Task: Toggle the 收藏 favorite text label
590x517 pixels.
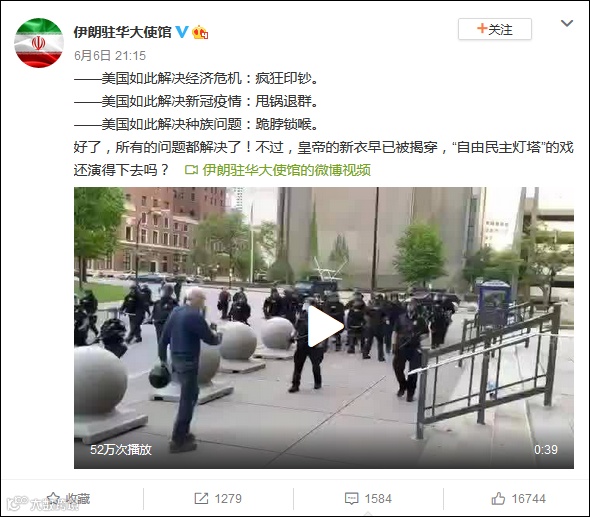Action: (78, 499)
